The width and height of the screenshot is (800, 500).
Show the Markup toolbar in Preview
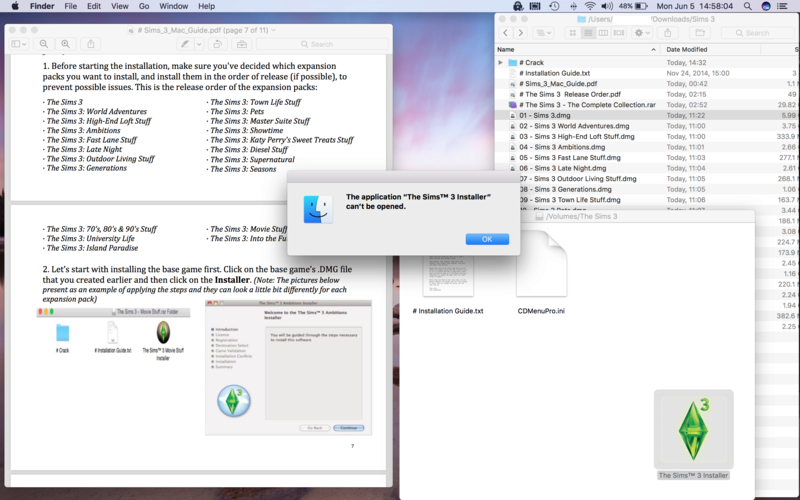[x=242, y=44]
